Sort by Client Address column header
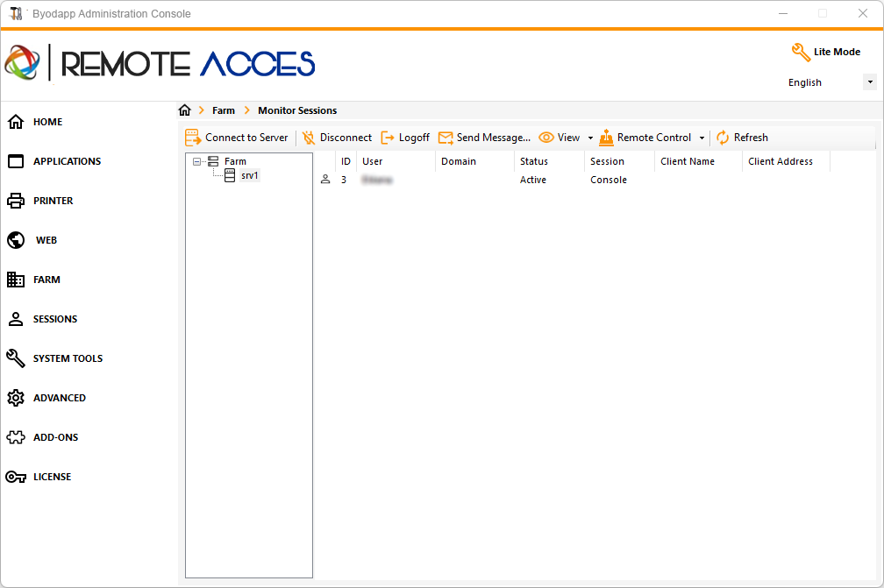884x588 pixels. 786,161
